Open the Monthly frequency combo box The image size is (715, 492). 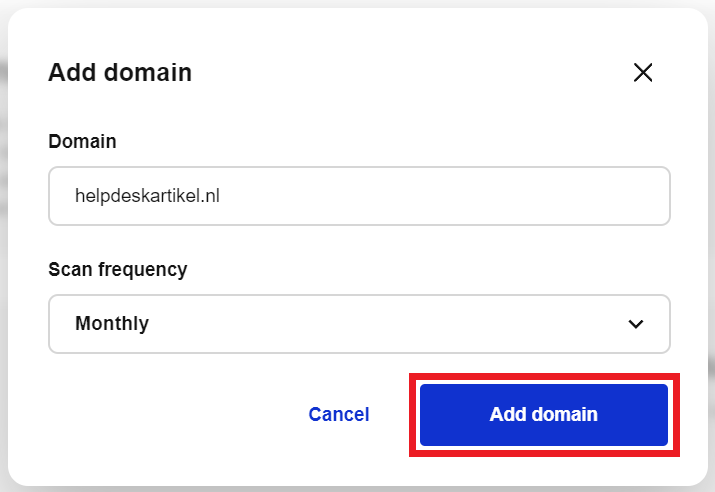[359, 324]
